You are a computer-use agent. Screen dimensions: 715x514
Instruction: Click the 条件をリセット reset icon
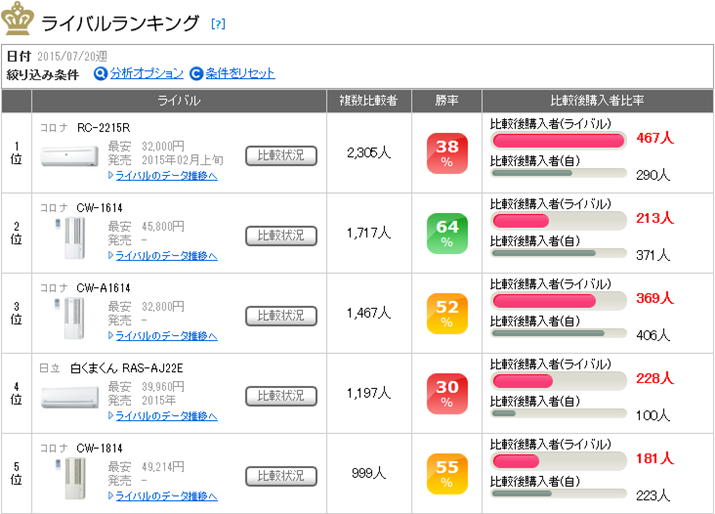point(196,73)
